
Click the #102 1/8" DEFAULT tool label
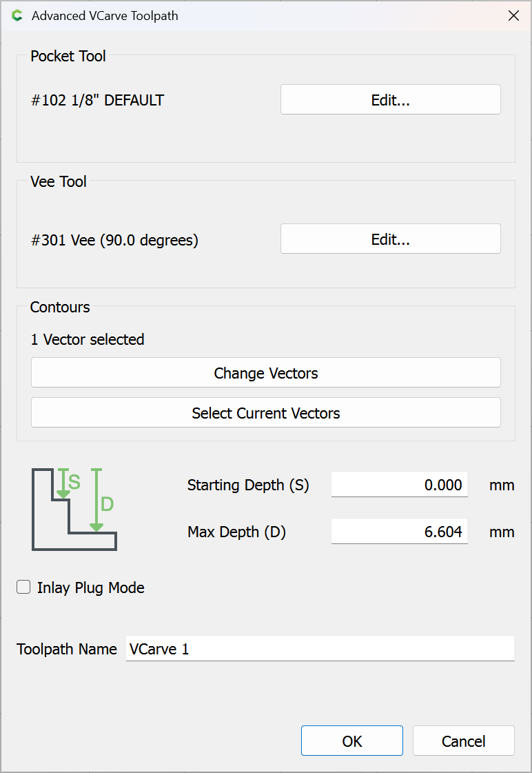coord(98,101)
